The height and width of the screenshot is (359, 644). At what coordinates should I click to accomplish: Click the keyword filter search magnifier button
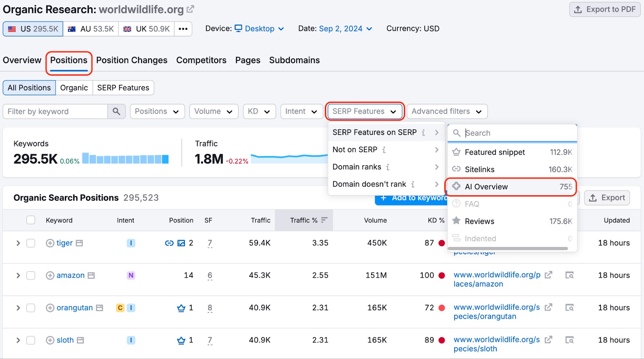coord(116,112)
